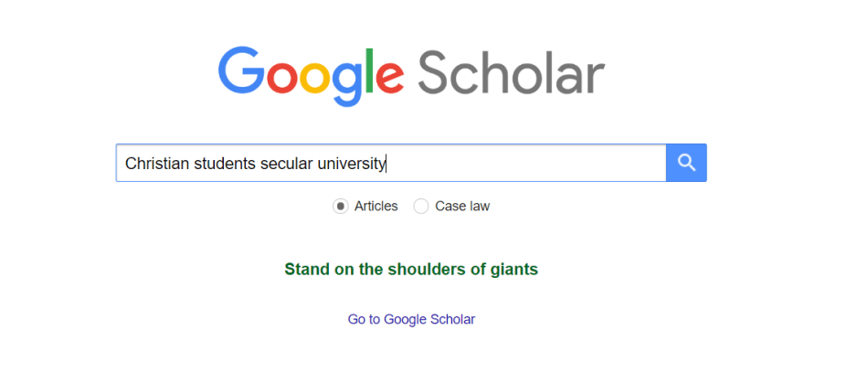
Task: Select the Case law radio button
Action: (421, 207)
